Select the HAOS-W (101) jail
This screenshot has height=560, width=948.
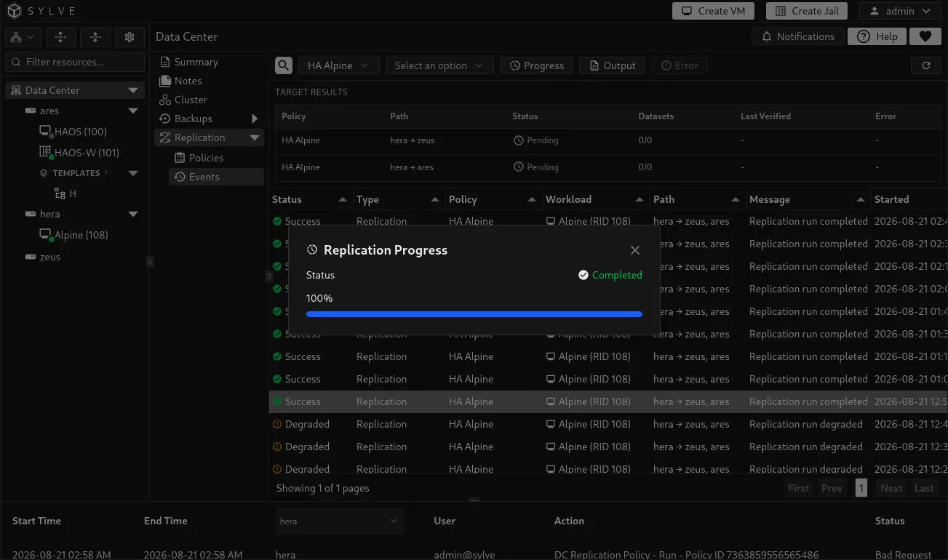point(79,153)
